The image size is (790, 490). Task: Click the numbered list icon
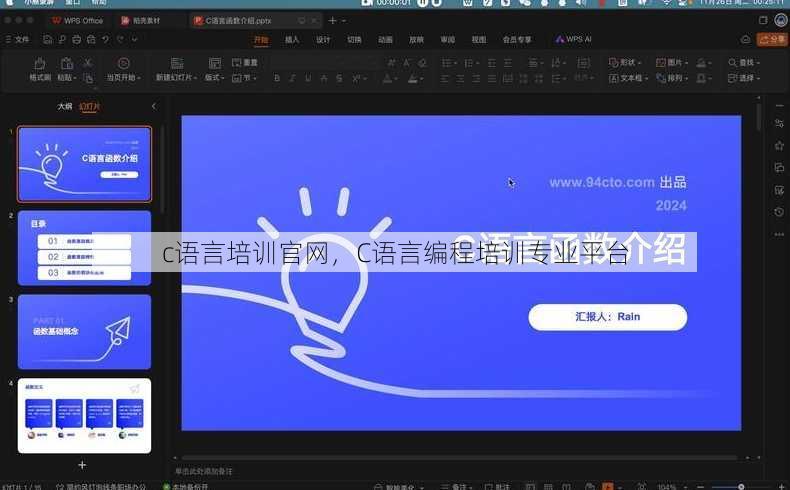(x=469, y=63)
